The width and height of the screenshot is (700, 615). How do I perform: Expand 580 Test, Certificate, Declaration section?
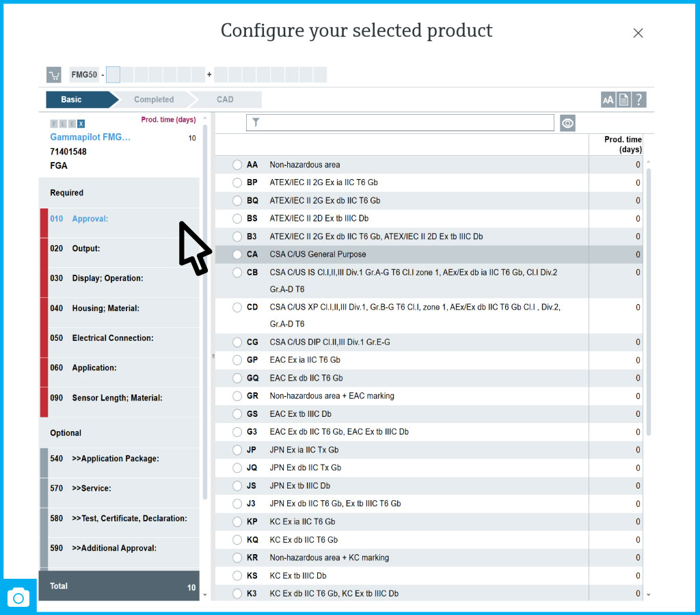pos(120,519)
